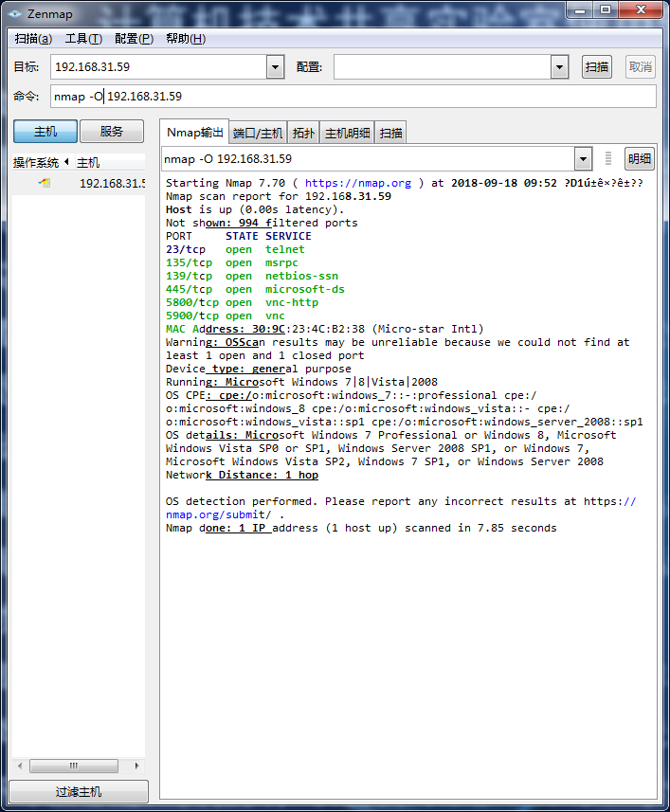Viewport: 670px width, 812px height.
Task: Switch to the 拓扑 topology tab
Action: (x=303, y=134)
